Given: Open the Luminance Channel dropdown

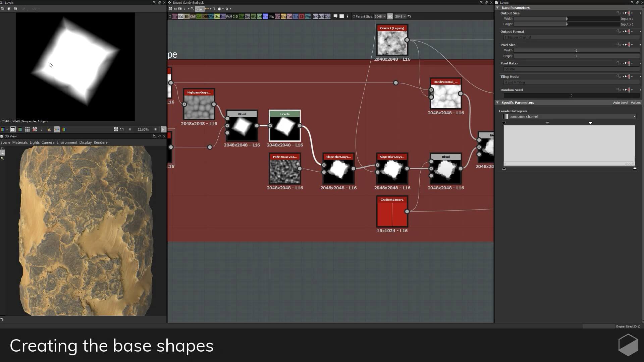Looking at the screenshot, I should [569, 117].
